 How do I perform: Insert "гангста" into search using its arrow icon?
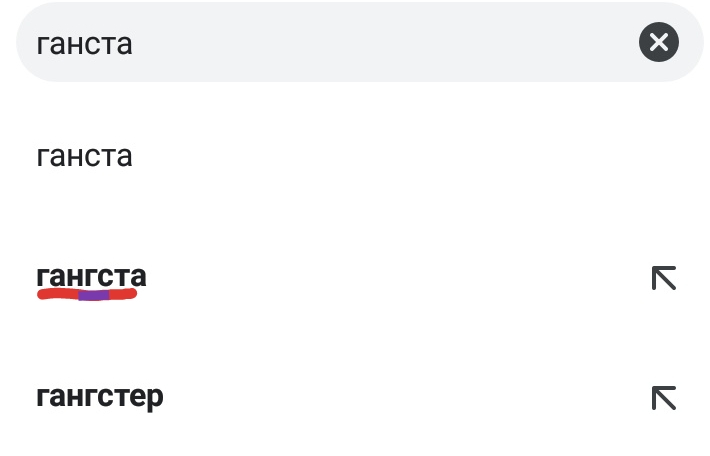[663, 277]
